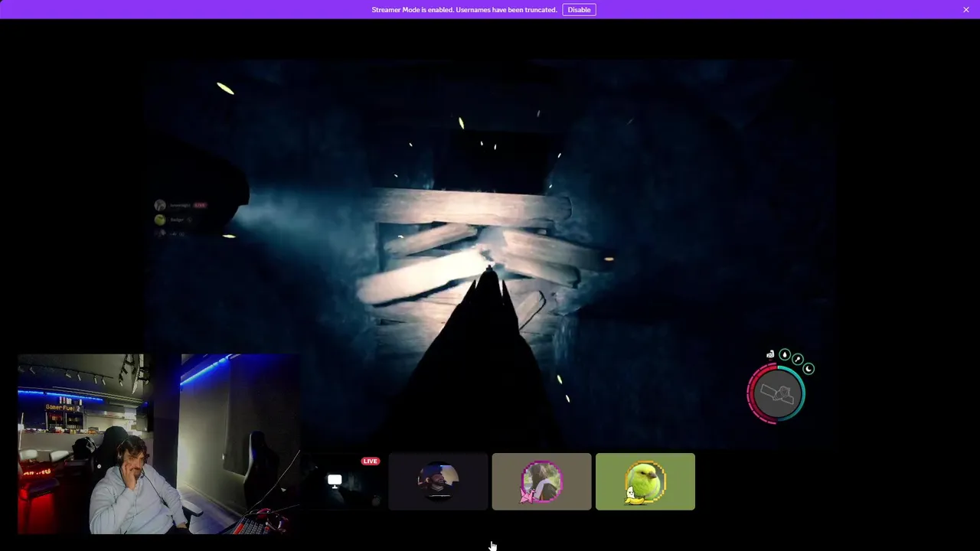Select the green bird avatar participant tile
980x551 pixels.
(645, 481)
